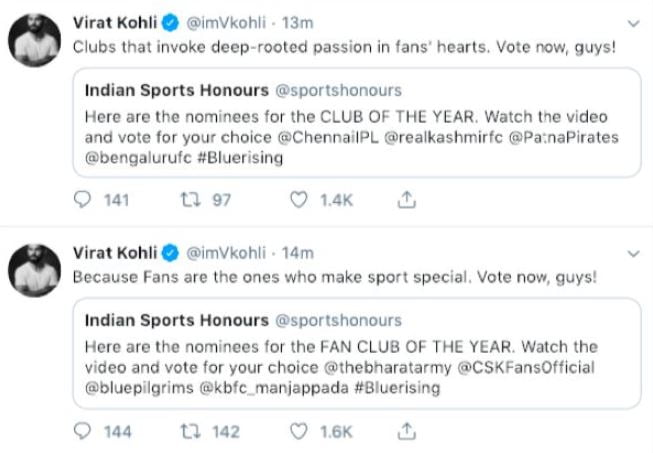
Task: Reply to the Club of the Year tweet
Action: pyautogui.click(x=85, y=201)
